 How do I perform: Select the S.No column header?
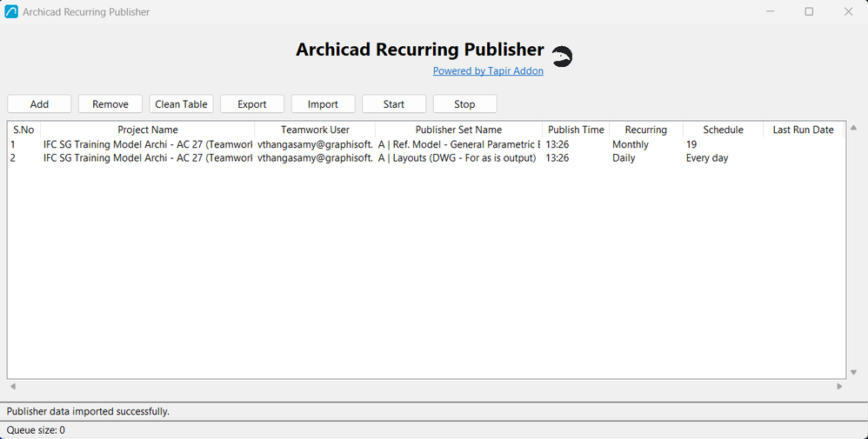(23, 130)
